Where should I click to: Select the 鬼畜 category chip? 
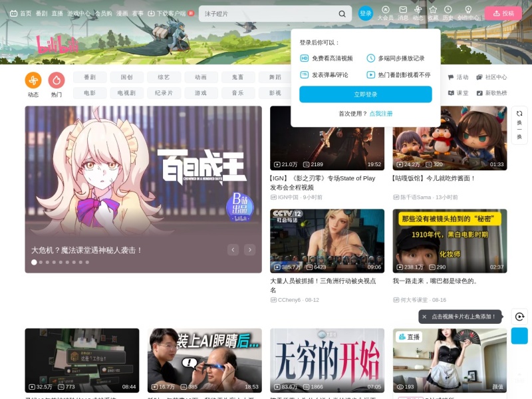tap(238, 77)
